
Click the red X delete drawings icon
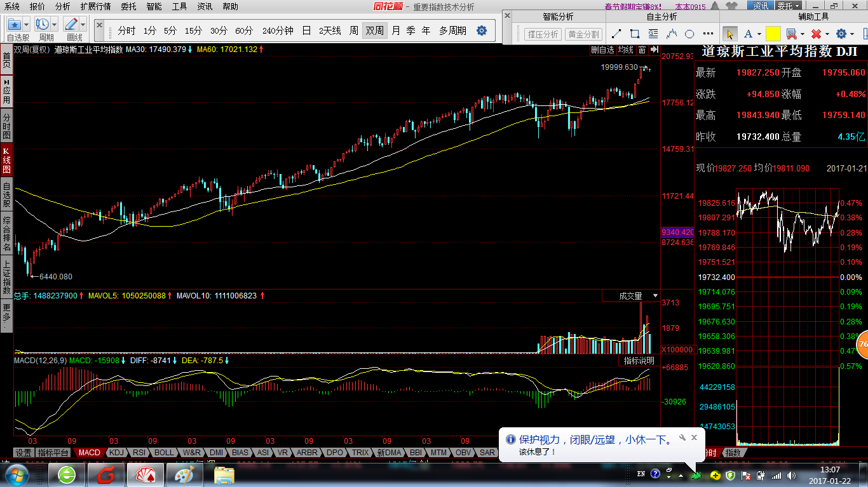click(817, 34)
